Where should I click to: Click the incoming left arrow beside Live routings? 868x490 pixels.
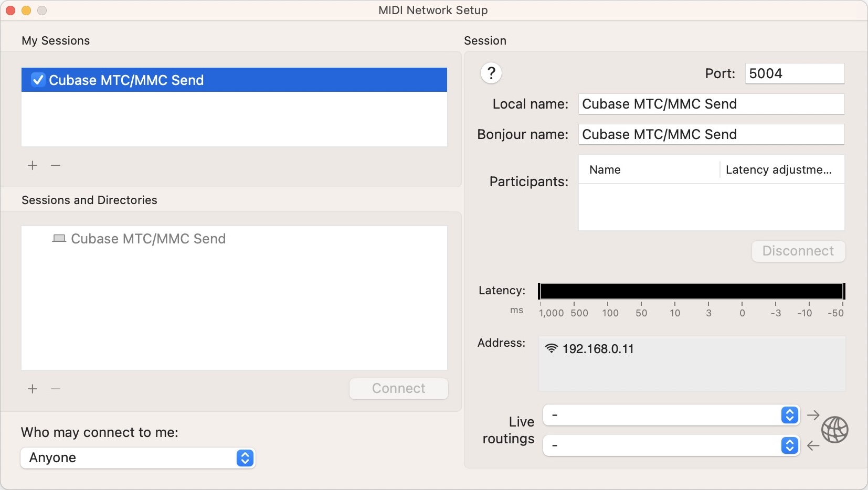(813, 446)
